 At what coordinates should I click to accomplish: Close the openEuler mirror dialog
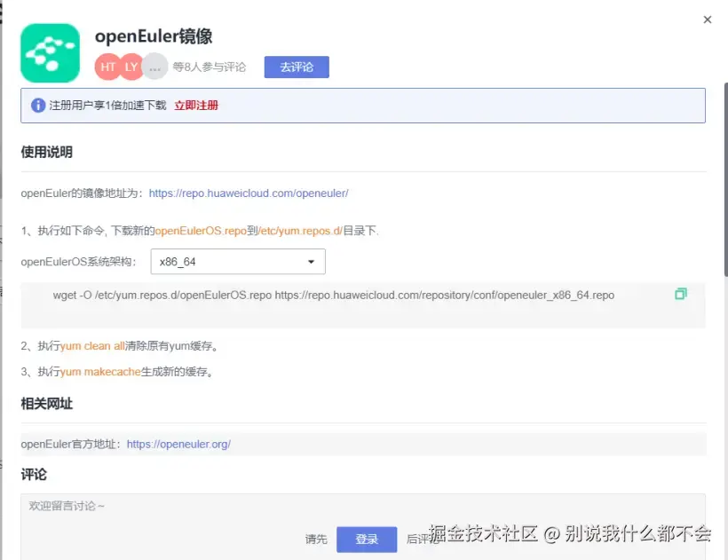point(707,20)
